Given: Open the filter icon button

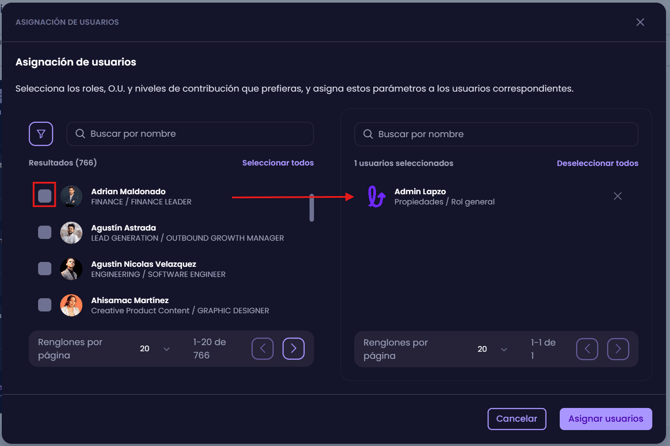Looking at the screenshot, I should coord(41,134).
